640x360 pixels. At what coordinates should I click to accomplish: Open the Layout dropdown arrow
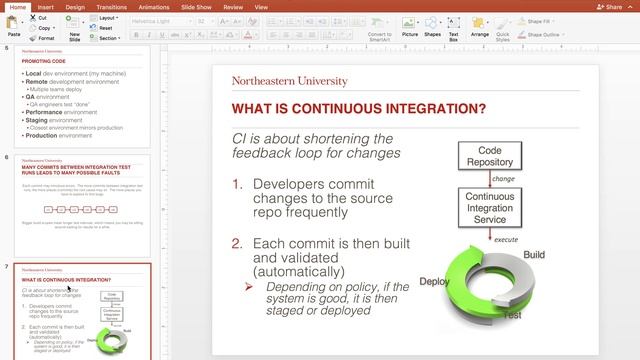[x=117, y=18]
